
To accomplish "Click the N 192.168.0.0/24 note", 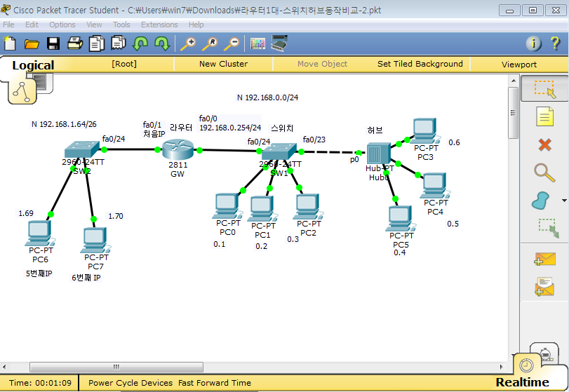I will (x=267, y=97).
